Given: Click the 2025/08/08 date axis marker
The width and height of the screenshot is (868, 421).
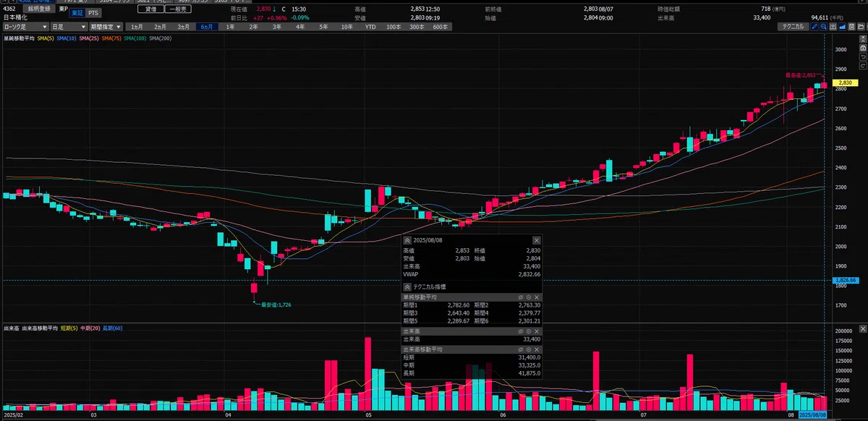Looking at the screenshot, I should (x=812, y=415).
